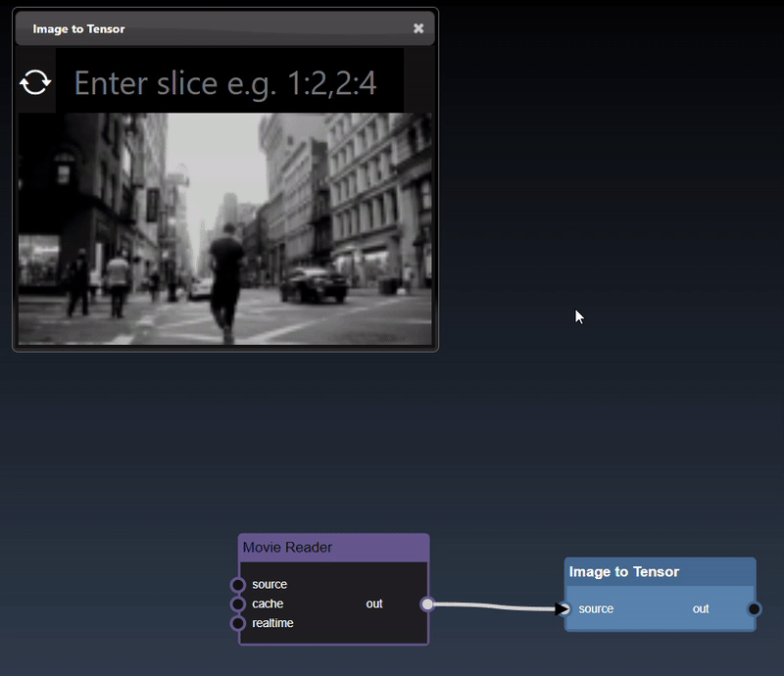
Task: Select the Movie Reader node header
Action: (333, 548)
